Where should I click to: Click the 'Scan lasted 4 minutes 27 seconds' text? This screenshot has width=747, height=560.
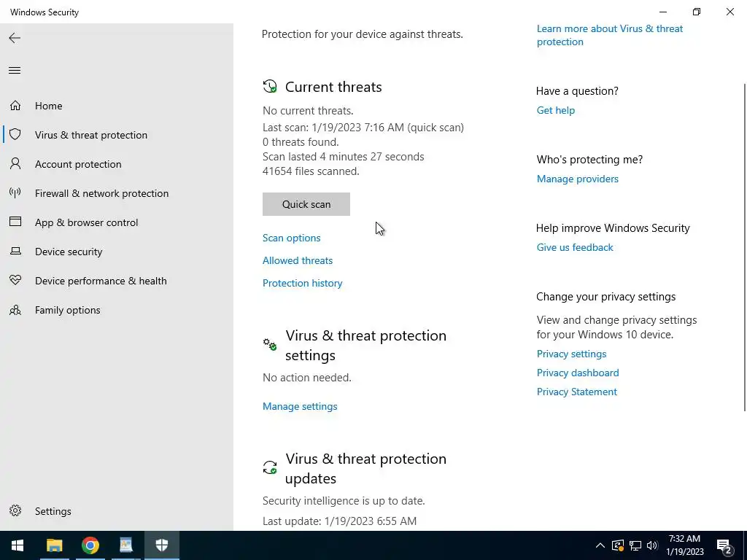tap(344, 157)
